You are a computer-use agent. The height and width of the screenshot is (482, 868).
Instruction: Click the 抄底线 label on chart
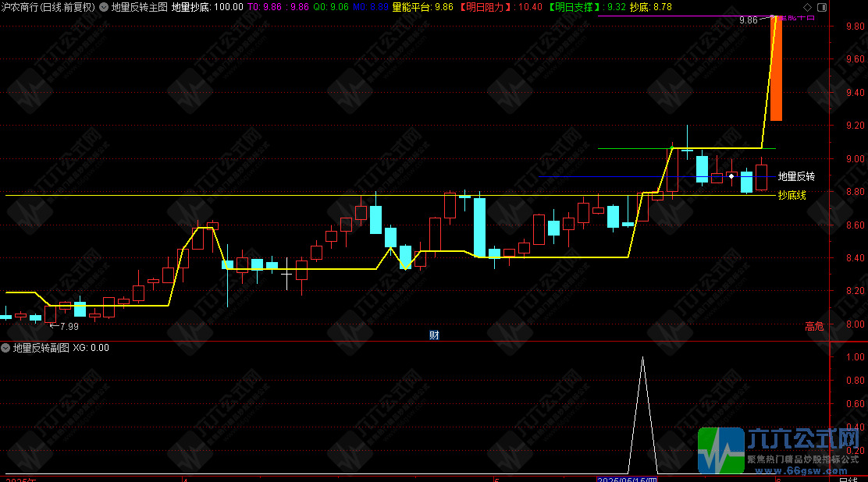point(792,195)
